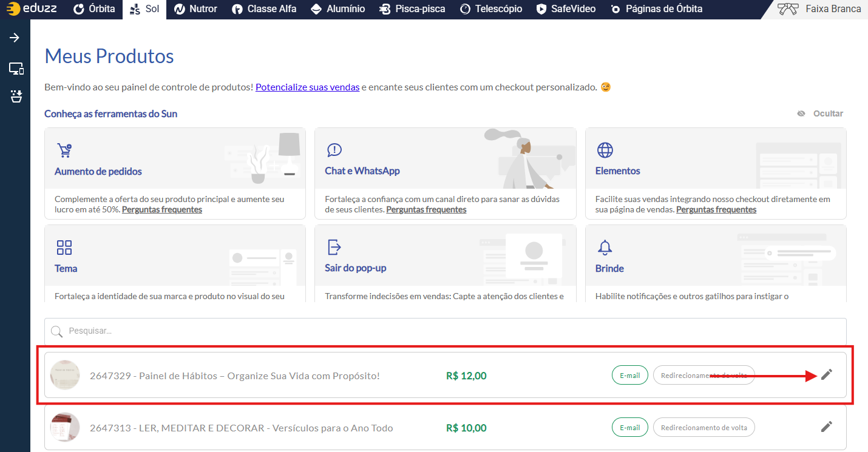The image size is (868, 452).
Task: Click E-mail tag on Painel de Hábitos
Action: click(629, 376)
